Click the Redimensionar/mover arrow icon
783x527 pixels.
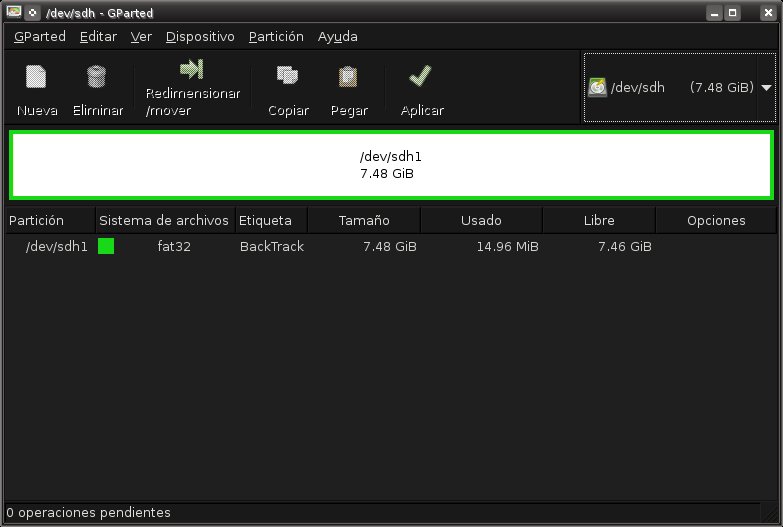[192, 69]
